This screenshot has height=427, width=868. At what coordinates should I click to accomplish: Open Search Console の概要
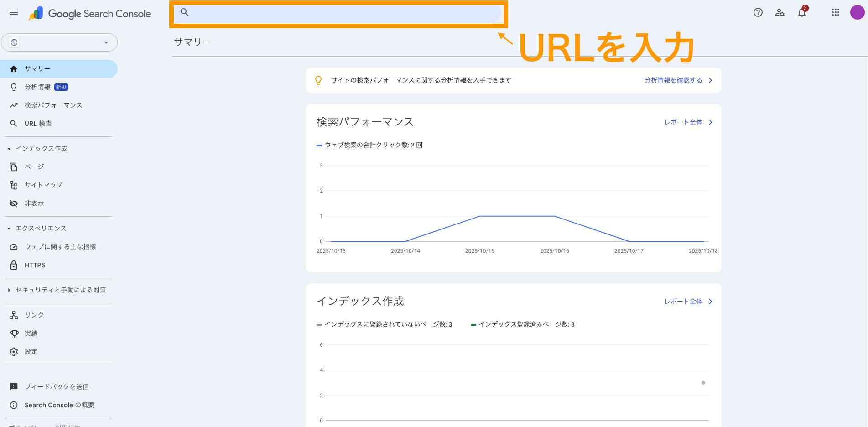[59, 405]
